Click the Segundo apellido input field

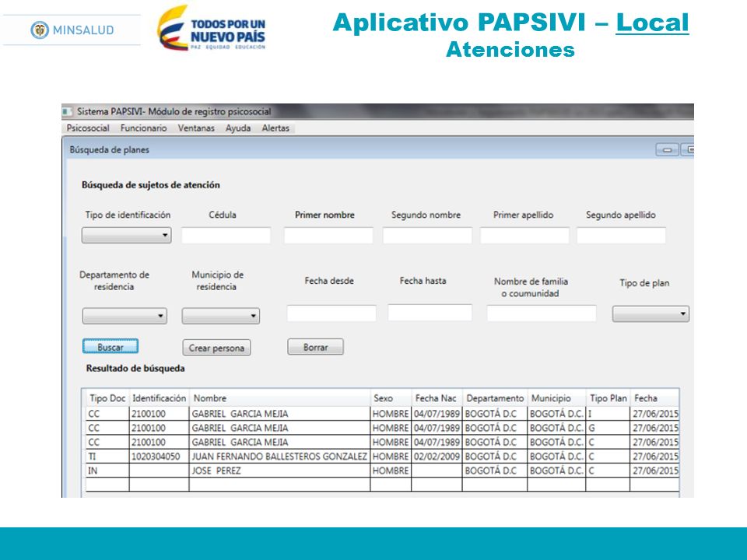pyautogui.click(x=621, y=235)
